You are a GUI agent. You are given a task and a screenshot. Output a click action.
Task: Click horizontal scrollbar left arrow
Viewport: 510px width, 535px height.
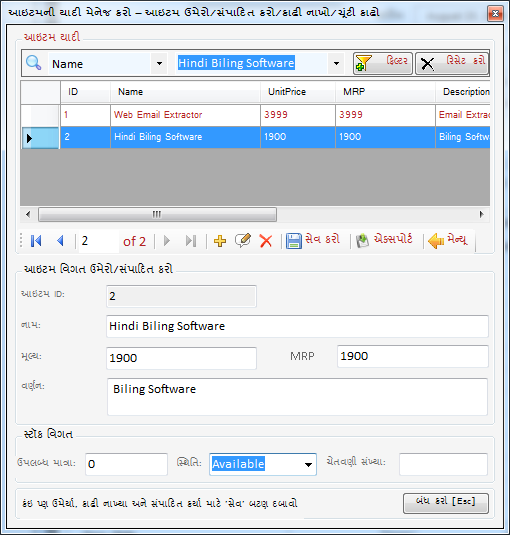(x=28, y=214)
